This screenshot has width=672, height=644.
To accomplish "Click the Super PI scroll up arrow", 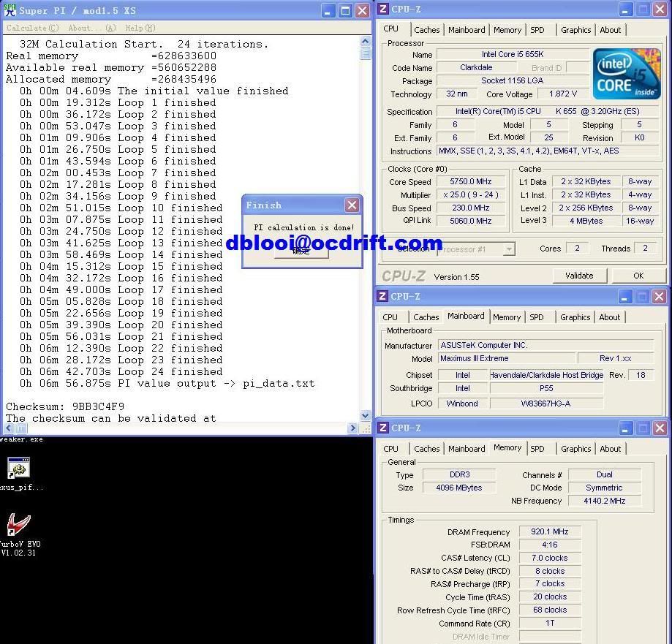I will 366,42.
